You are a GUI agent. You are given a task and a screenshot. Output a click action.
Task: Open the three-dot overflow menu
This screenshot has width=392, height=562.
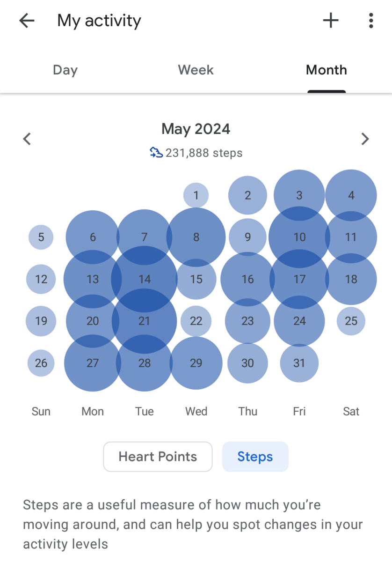point(371,21)
